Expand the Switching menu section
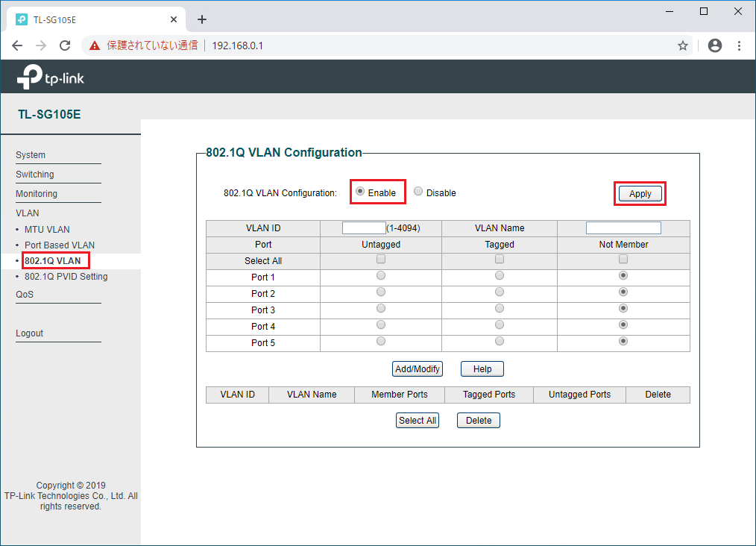This screenshot has width=756, height=546. 35,174
